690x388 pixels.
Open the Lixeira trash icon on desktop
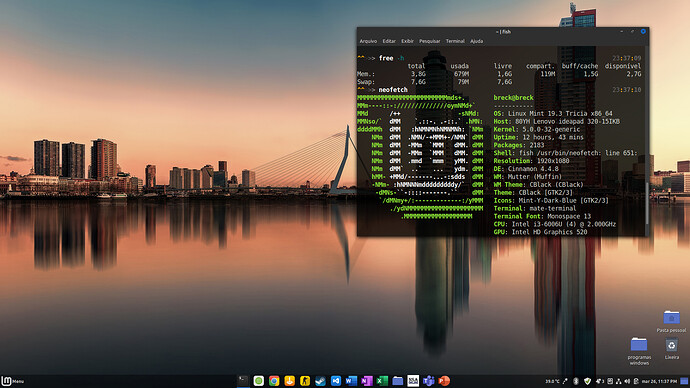pos(672,349)
